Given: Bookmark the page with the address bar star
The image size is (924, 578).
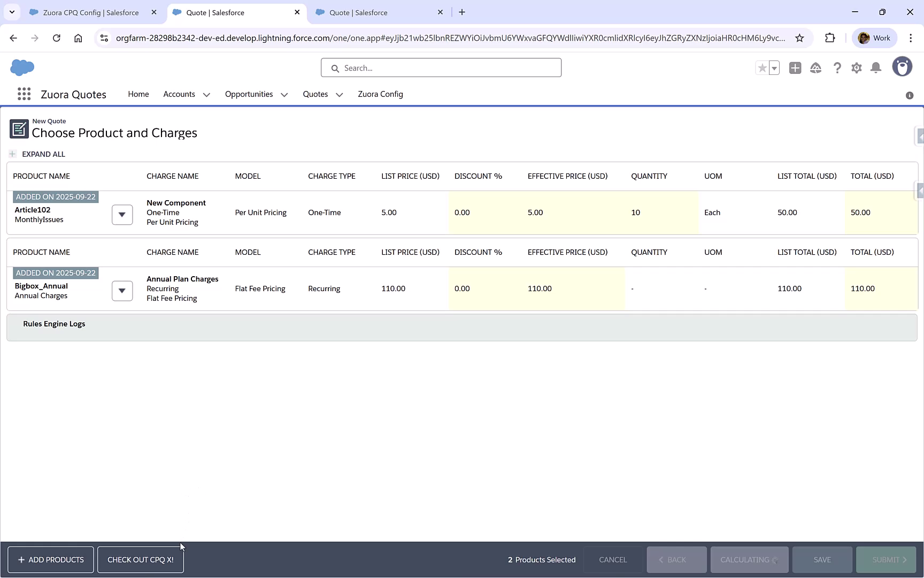Looking at the screenshot, I should pyautogui.click(x=800, y=38).
